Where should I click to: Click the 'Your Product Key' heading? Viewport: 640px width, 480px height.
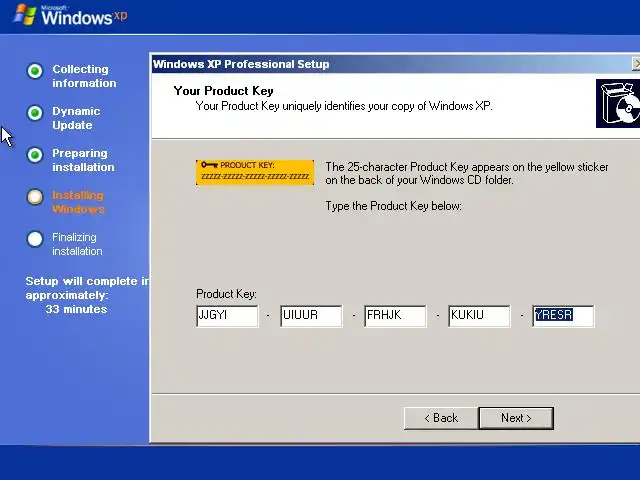pyautogui.click(x=223, y=91)
